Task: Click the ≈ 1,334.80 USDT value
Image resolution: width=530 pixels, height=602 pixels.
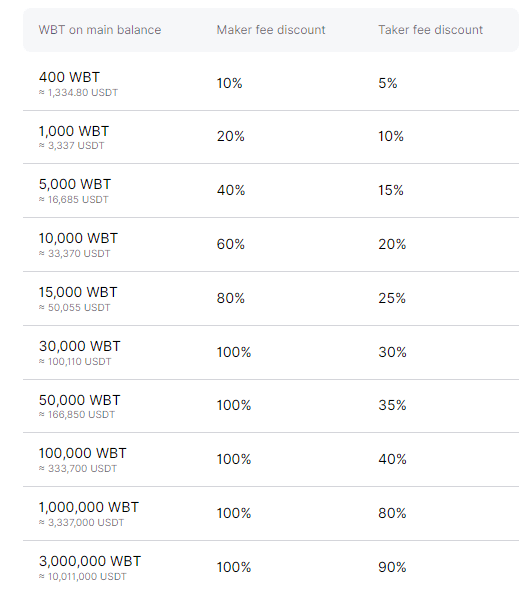Action: click(x=78, y=93)
